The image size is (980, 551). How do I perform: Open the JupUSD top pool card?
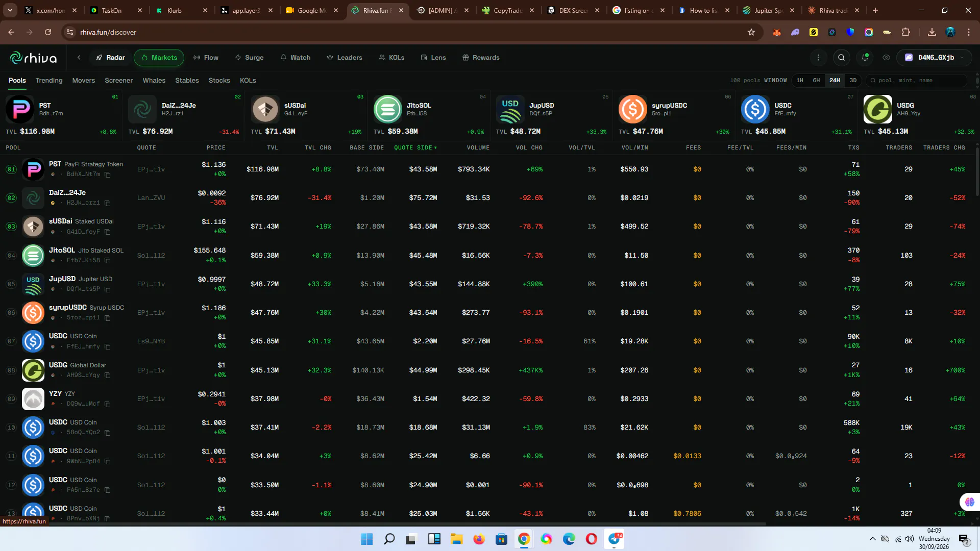click(x=551, y=115)
